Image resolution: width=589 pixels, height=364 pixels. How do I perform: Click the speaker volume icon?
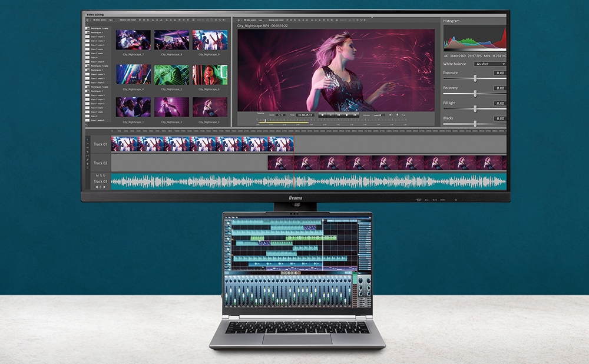point(389,115)
